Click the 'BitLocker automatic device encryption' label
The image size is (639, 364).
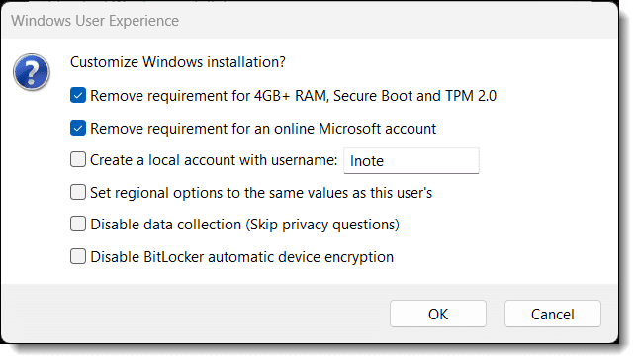(x=269, y=257)
